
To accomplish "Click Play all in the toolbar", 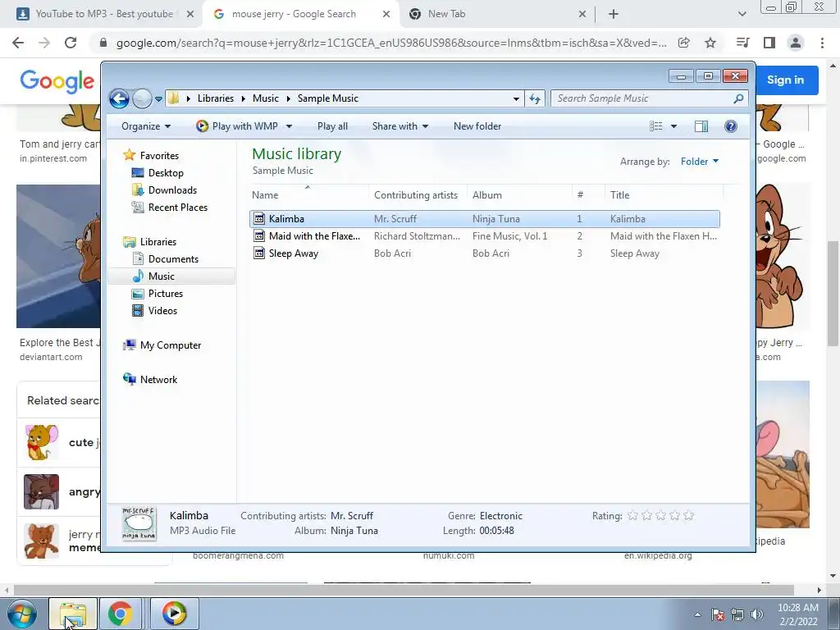I will 332,126.
